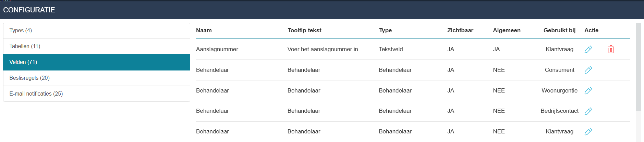Sort by the Naam column header

[x=204, y=30]
